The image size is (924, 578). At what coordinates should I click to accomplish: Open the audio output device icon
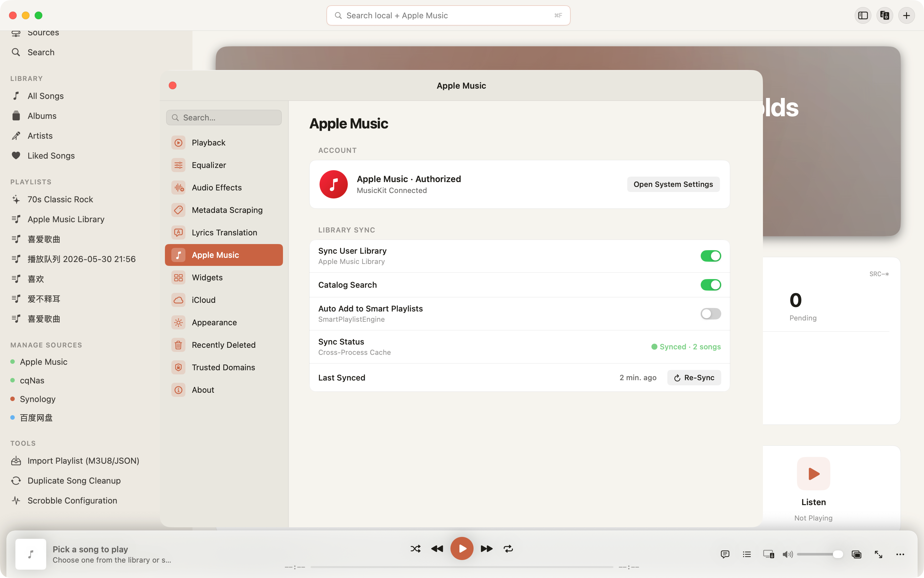(768, 554)
